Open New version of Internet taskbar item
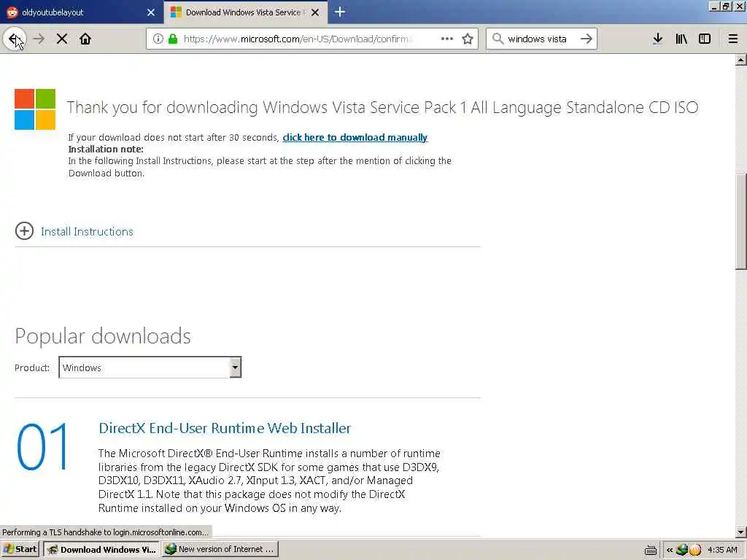This screenshot has width=747, height=560. pos(220,549)
